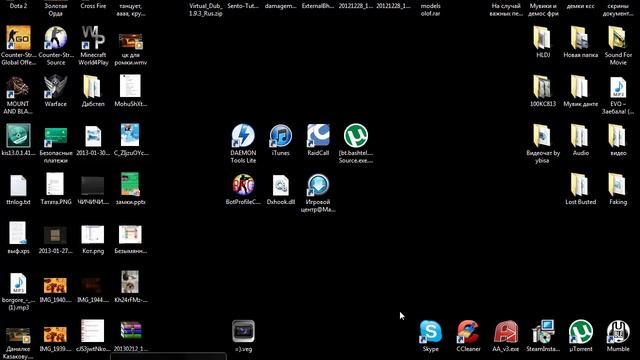Image resolution: width=640 pixels, height=360 pixels.
Task: Launch Skype from the desktop
Action: click(x=431, y=332)
